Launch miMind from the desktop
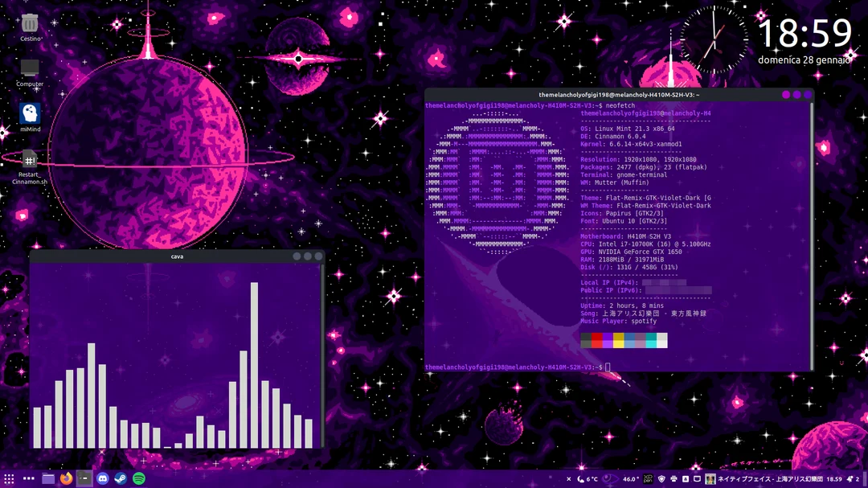The height and width of the screenshot is (488, 868). 29,113
